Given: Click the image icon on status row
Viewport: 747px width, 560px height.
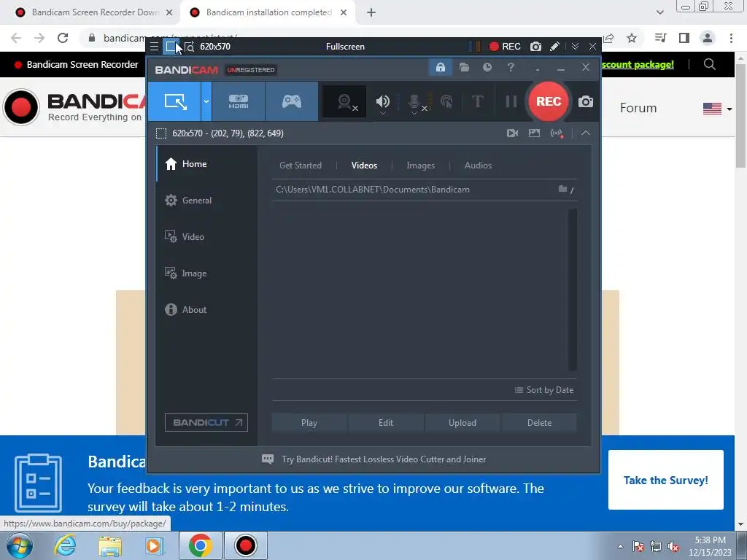Looking at the screenshot, I should pyautogui.click(x=534, y=133).
